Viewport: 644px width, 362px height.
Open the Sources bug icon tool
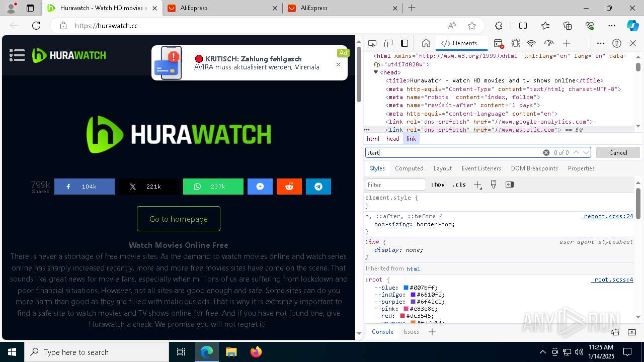[515, 43]
